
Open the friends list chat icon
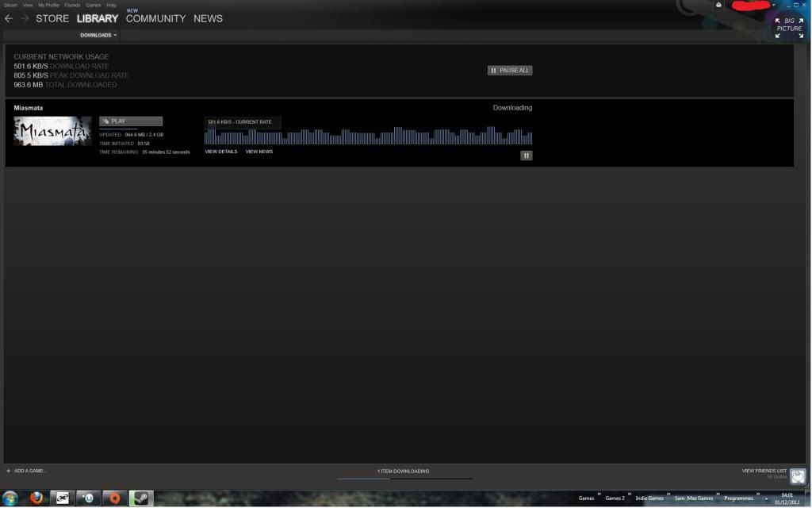pyautogui.click(x=798, y=476)
